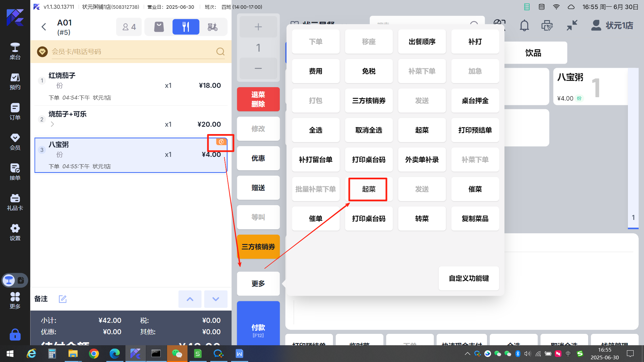The height and width of the screenshot is (362, 644).
Task: Go back with the arrow beside A01
Action: (44, 27)
